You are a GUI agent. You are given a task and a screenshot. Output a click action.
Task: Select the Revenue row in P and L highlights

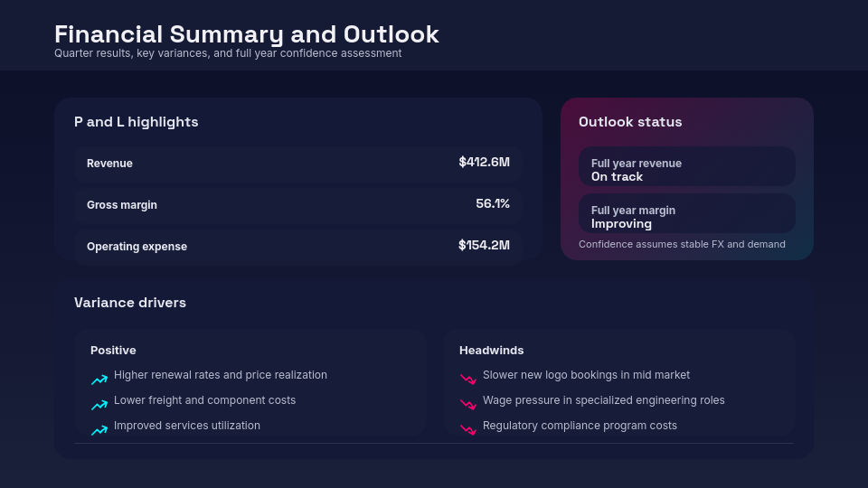coord(298,164)
